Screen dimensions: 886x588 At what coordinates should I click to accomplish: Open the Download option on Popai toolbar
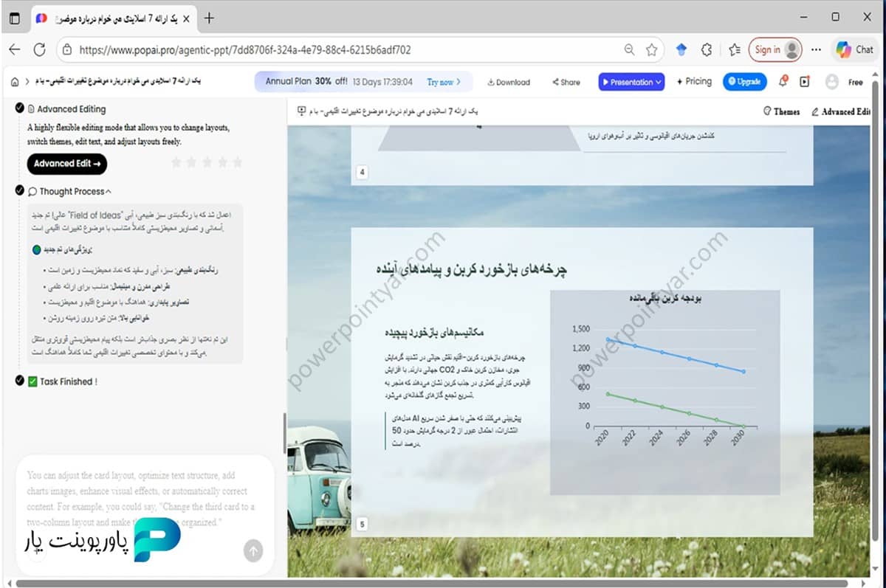(508, 82)
